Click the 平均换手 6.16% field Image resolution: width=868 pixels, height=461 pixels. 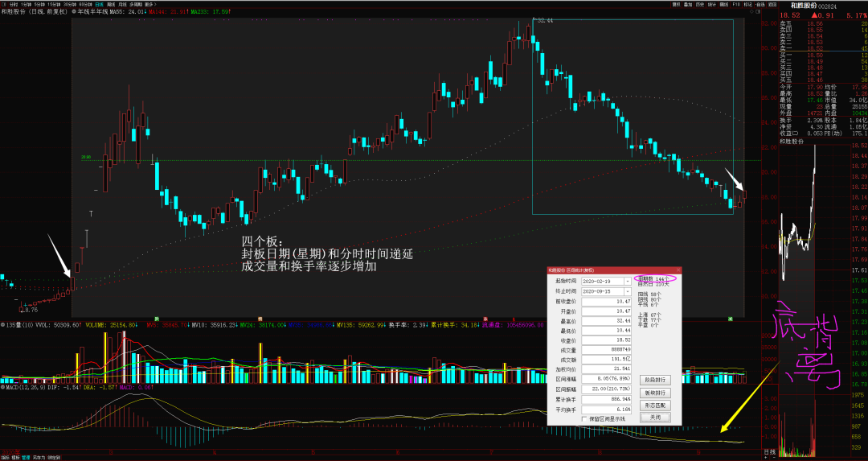[x=606, y=410]
